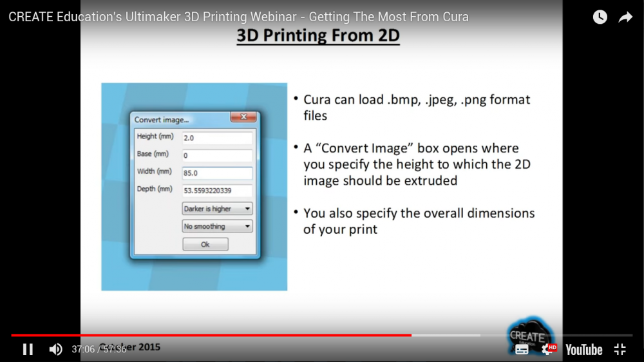The height and width of the screenshot is (362, 644).
Task: Mute the video with the speaker icon
Action: 55,349
